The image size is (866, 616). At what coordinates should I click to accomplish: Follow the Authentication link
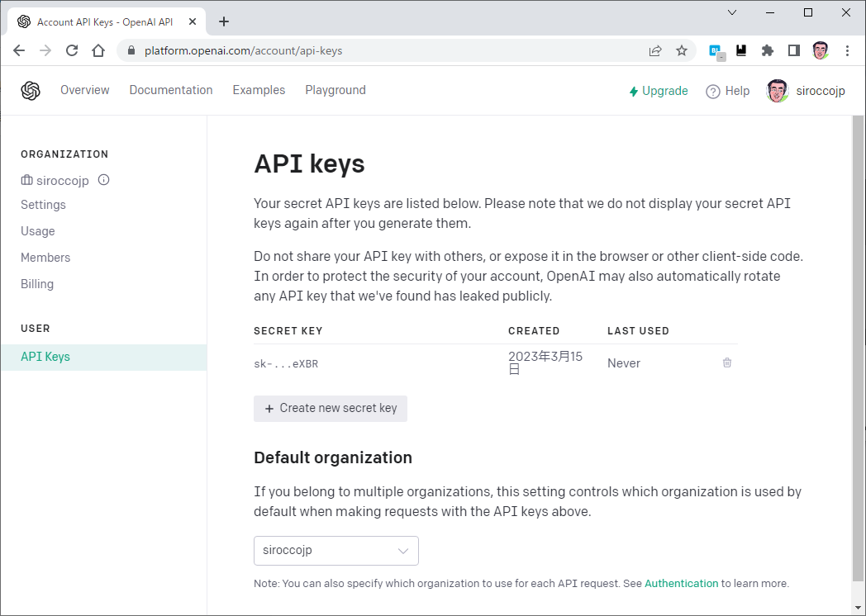[x=681, y=584]
